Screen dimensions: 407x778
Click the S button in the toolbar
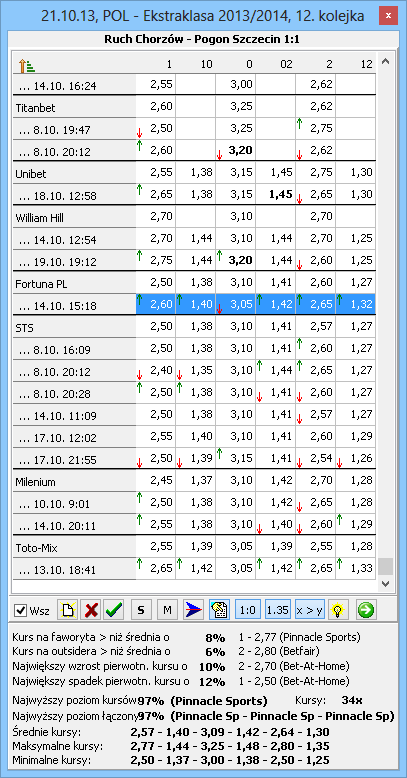click(x=141, y=609)
